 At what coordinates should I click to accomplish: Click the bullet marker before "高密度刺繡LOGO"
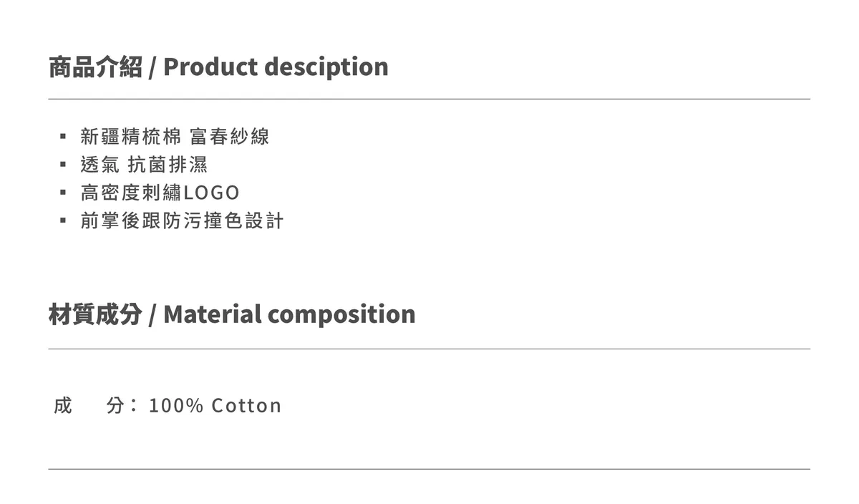63,193
